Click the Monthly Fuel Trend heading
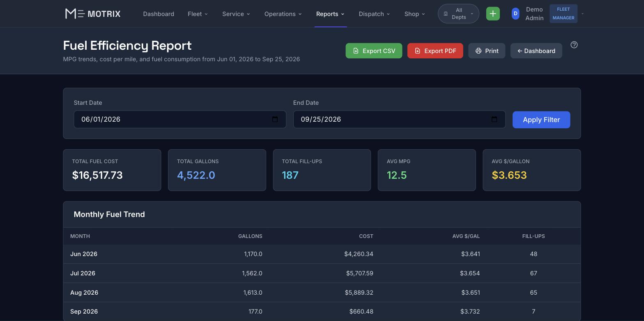This screenshot has height=321, width=644. (109, 215)
